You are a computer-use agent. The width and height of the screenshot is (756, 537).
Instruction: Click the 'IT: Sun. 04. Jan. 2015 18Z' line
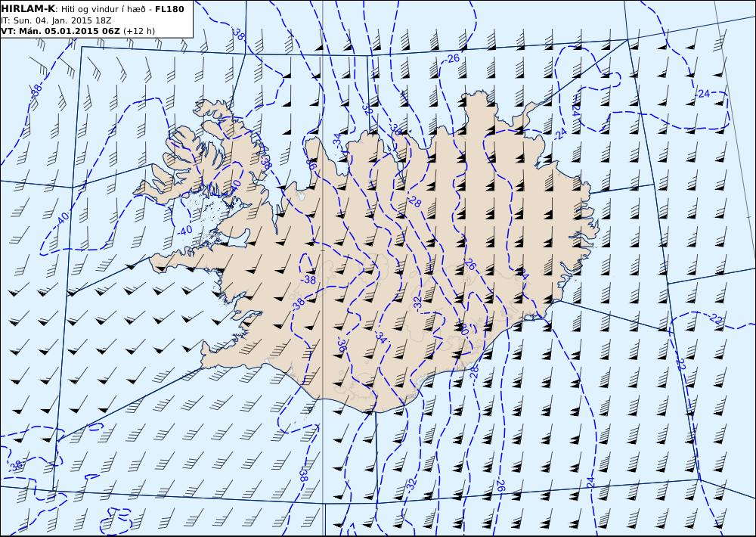[56, 20]
